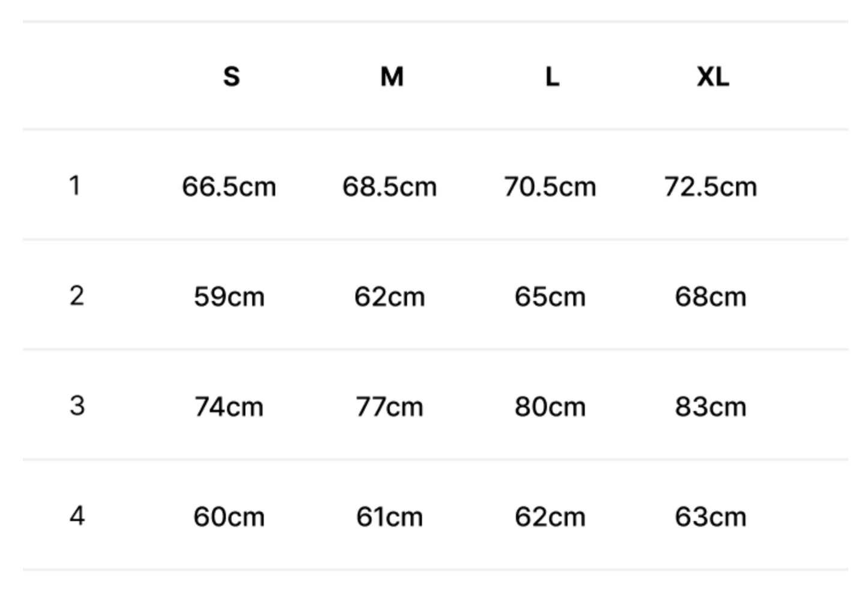Click the 74cm cell
The width and height of the screenshot is (868, 595).
pyautogui.click(x=229, y=407)
